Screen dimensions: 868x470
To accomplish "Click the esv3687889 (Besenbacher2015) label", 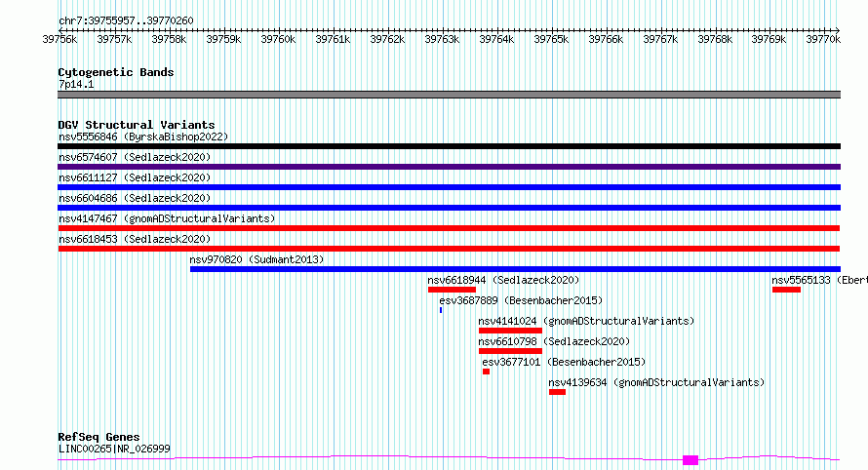I will point(521,300).
